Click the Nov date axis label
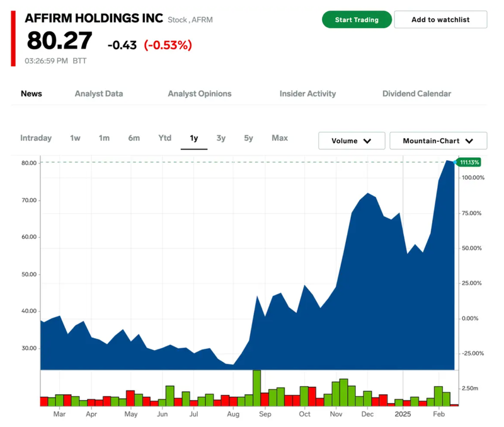 (336, 414)
